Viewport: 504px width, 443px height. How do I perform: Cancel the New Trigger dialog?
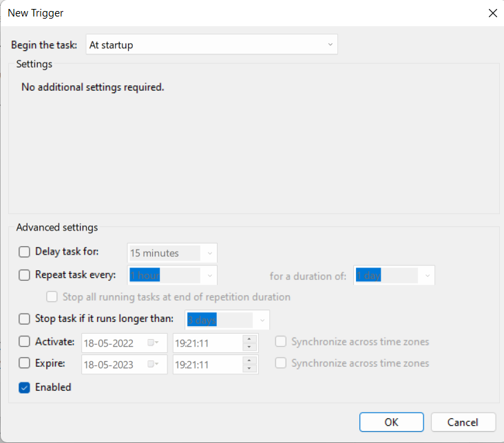tap(463, 422)
